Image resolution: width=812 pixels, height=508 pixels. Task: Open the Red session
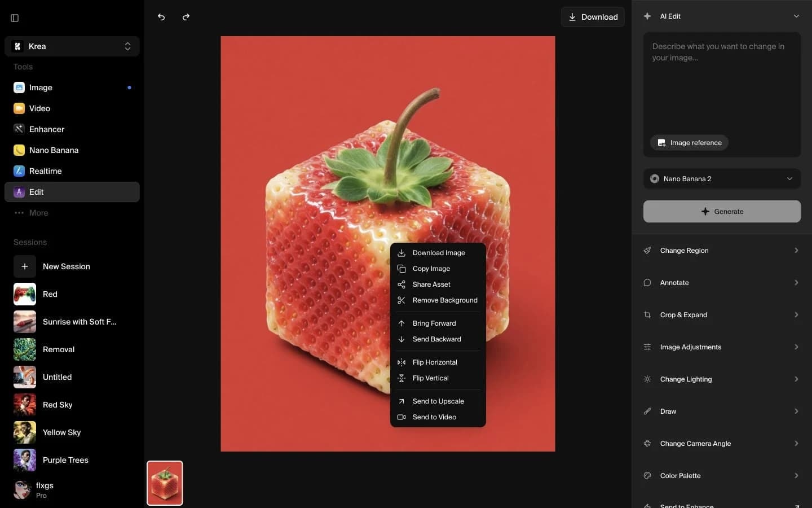72,294
